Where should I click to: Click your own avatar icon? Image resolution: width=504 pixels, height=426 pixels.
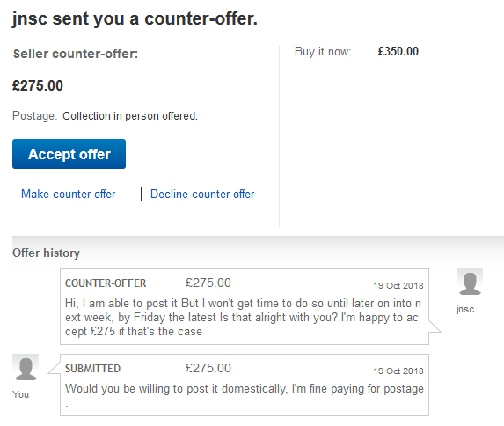tap(26, 367)
